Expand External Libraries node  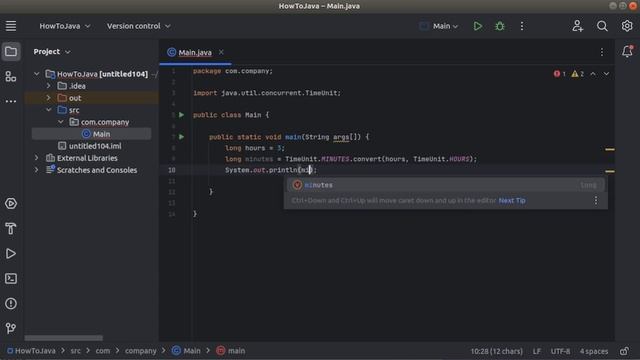(x=36, y=158)
